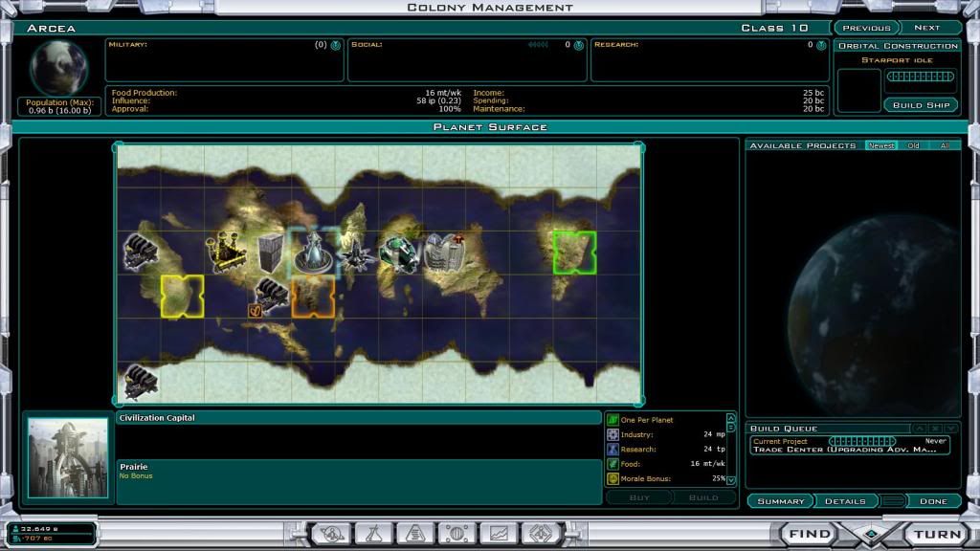Show All available projects
This screenshot has height=551, width=980.
(x=945, y=145)
